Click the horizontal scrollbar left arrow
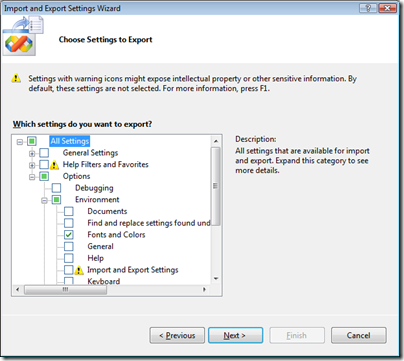The image size is (404, 361). point(18,289)
